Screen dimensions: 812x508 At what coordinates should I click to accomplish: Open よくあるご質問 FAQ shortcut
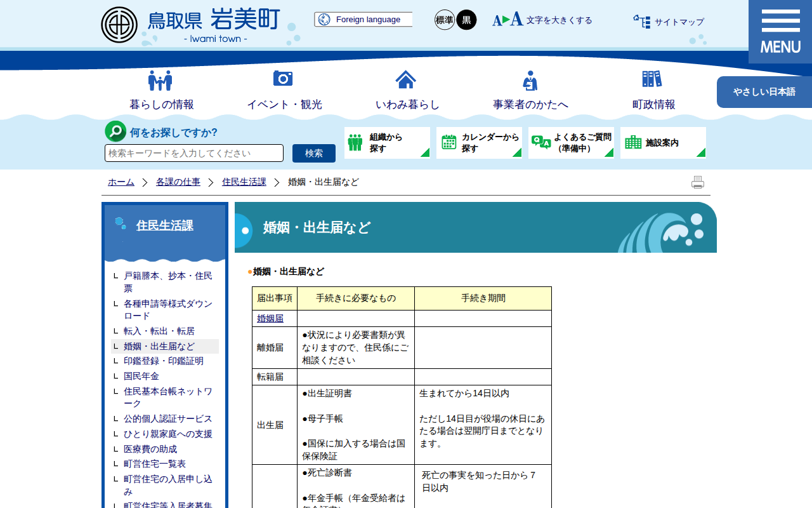pyautogui.click(x=571, y=143)
